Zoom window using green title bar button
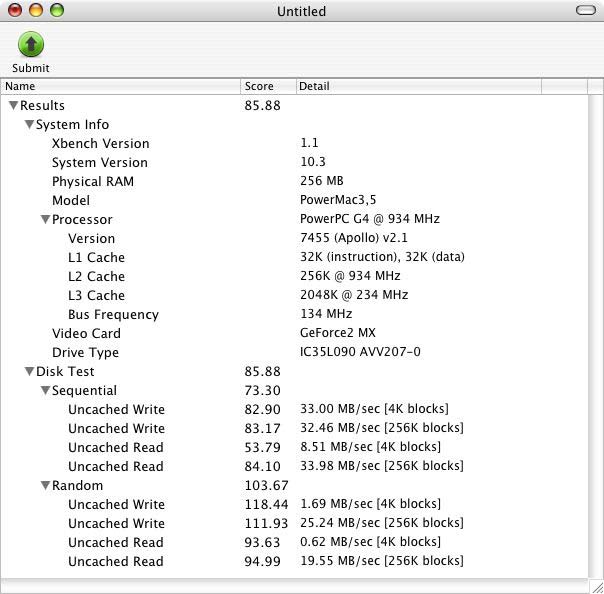Image resolution: width=604 pixels, height=594 pixels. click(x=56, y=11)
